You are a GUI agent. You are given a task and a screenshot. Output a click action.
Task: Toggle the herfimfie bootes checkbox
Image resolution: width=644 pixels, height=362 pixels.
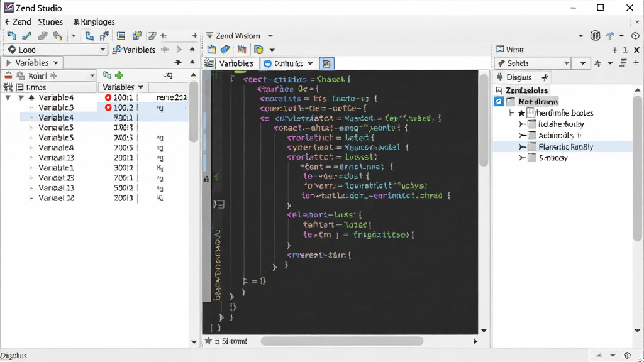click(x=531, y=113)
